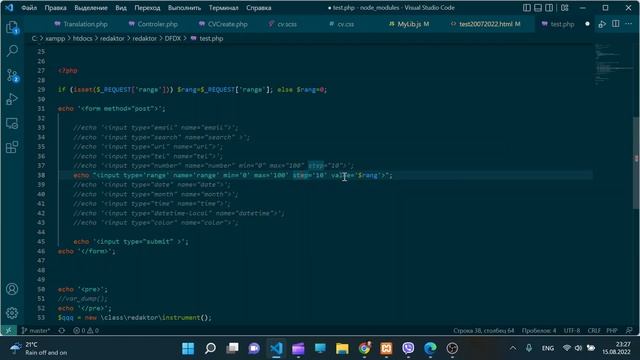Open the Remote Explorer view
Viewport: 640px width, 360px height.
coord(12,123)
